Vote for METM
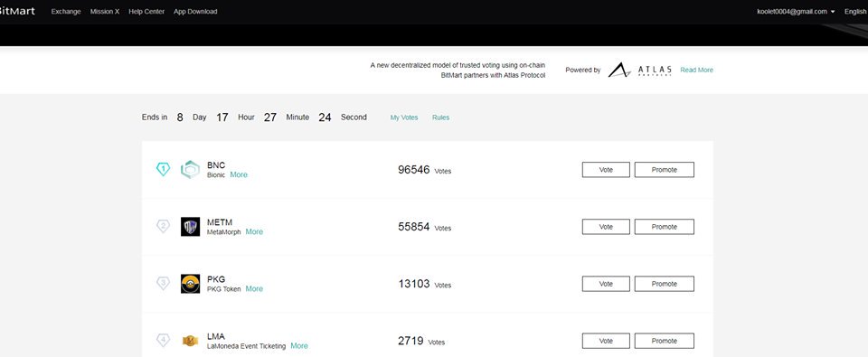 [x=606, y=227]
